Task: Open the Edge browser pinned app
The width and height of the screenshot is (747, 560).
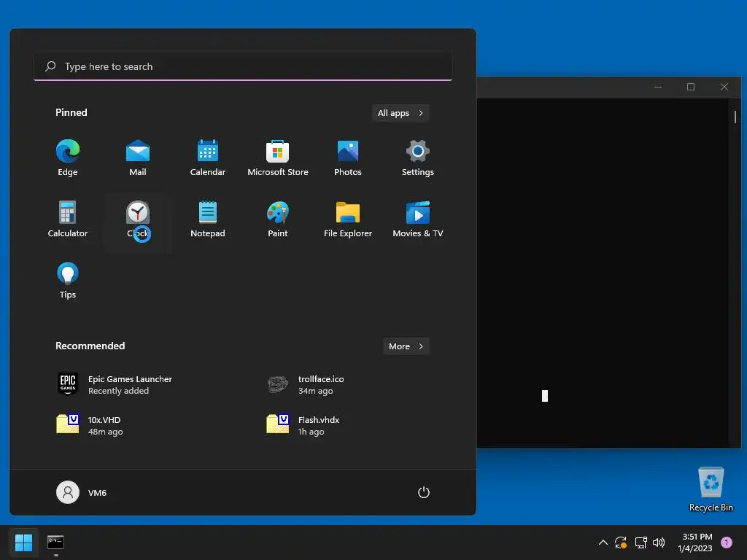Action: click(x=68, y=158)
